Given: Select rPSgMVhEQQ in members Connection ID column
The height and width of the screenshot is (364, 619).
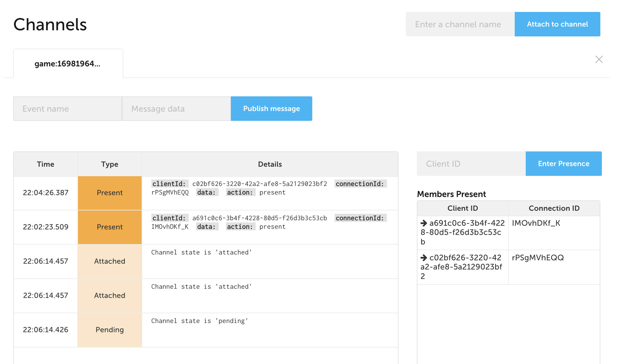Looking at the screenshot, I should [x=538, y=258].
